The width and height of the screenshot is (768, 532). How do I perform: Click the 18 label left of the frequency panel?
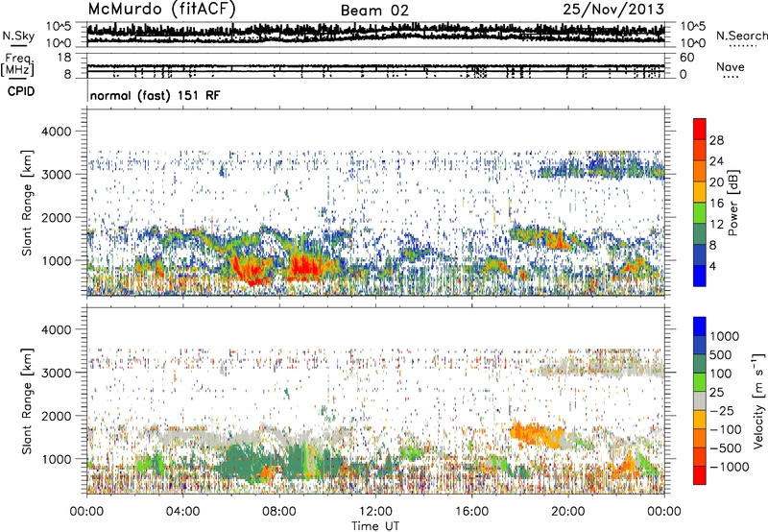63,58
